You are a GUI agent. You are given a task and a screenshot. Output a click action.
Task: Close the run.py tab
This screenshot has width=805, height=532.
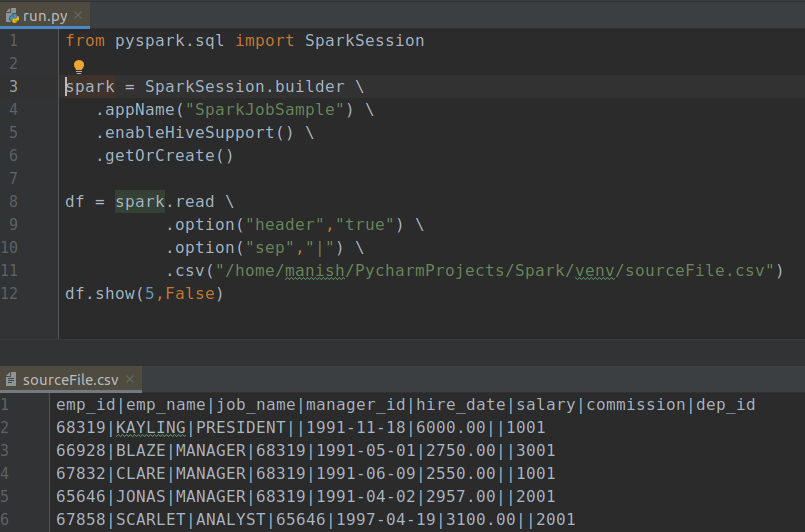click(78, 15)
